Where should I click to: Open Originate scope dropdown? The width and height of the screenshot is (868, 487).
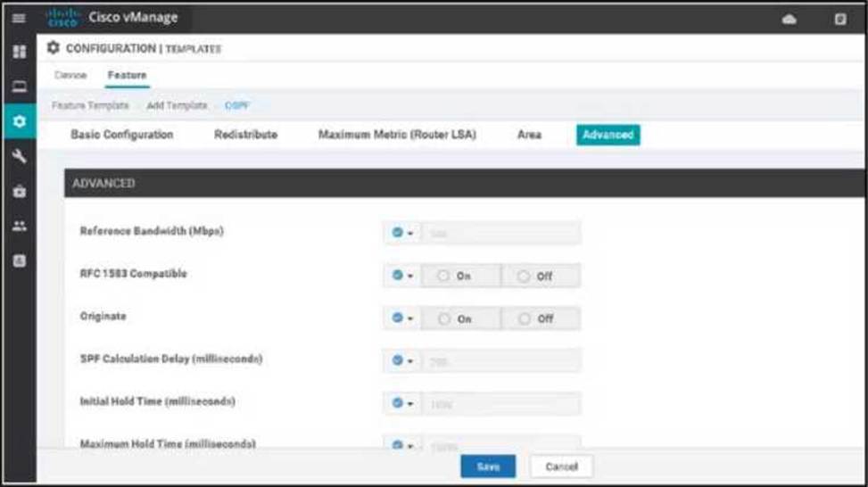point(402,318)
